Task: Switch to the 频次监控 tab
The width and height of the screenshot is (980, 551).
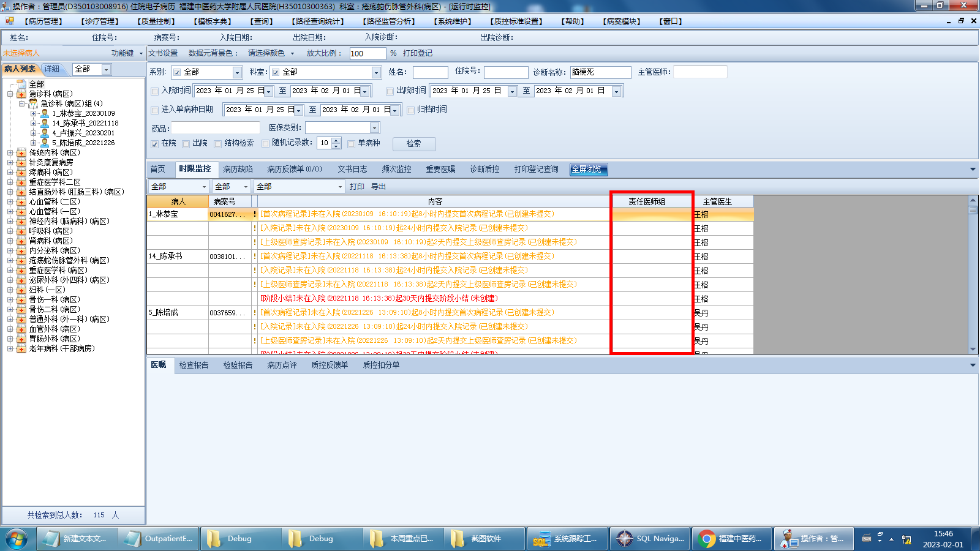Action: (396, 170)
